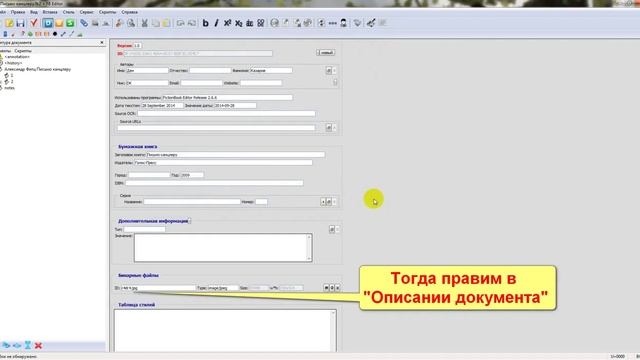The width and height of the screenshot is (640, 360).
Task: Click the yellow paste icon
Action: 166,23
